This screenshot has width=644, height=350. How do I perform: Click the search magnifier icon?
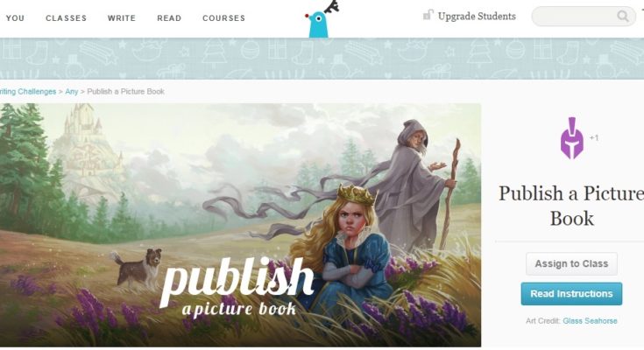pos(623,17)
